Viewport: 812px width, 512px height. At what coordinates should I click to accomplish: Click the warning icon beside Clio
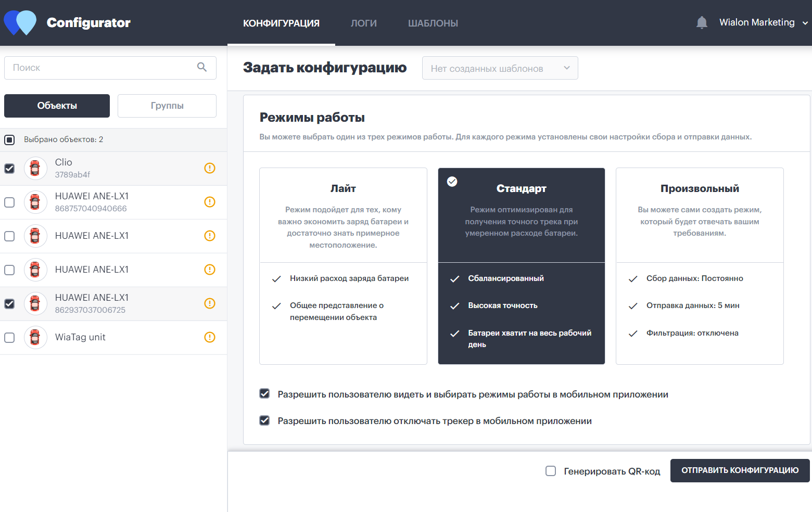[x=210, y=168]
